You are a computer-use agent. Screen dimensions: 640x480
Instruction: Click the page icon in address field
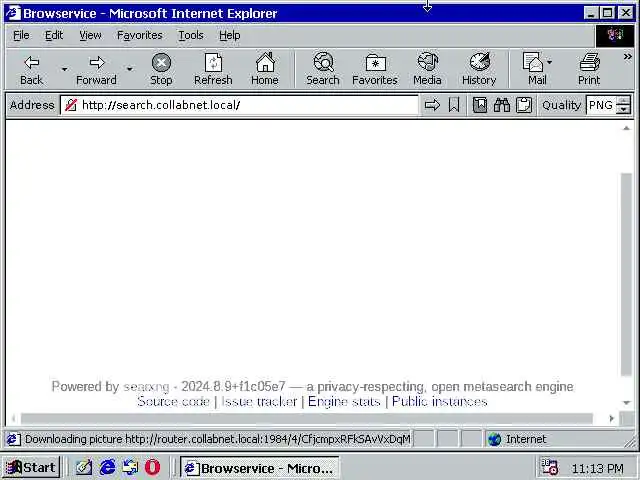click(71, 105)
